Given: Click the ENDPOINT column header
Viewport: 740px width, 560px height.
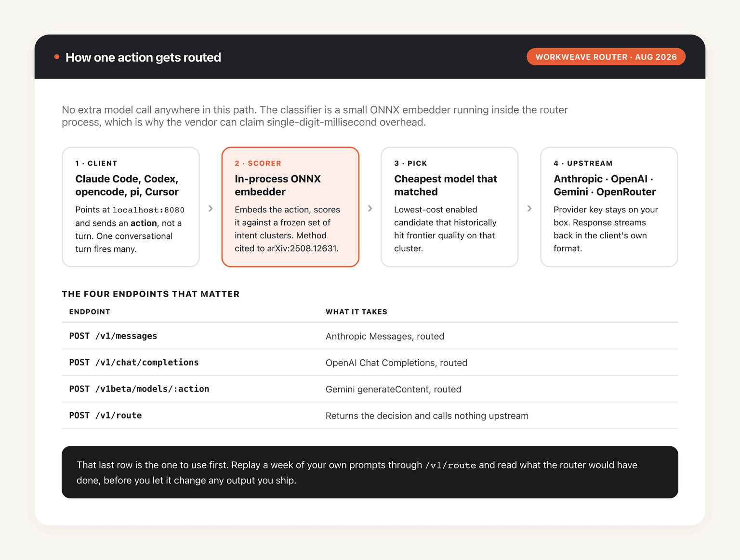Looking at the screenshot, I should click(90, 312).
